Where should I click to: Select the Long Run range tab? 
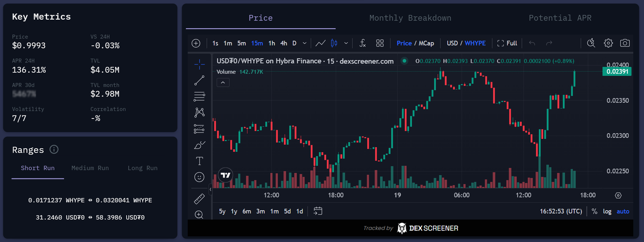tap(142, 168)
